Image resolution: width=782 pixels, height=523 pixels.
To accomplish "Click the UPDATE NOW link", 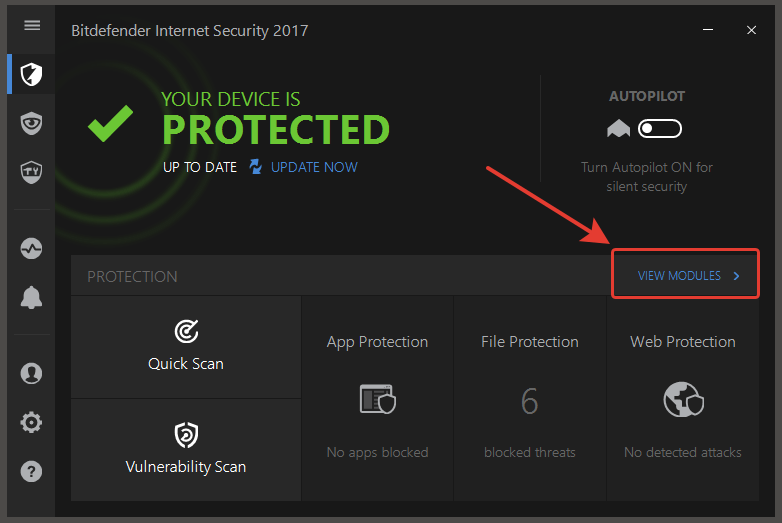I will [x=314, y=167].
